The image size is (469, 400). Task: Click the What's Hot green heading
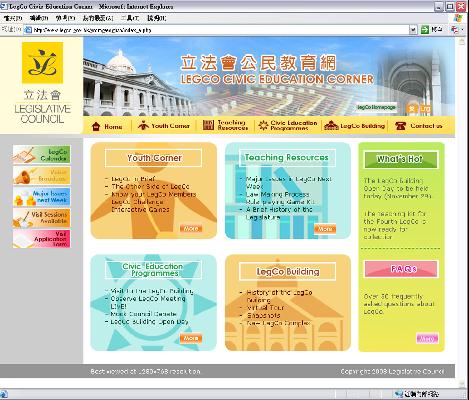400,159
